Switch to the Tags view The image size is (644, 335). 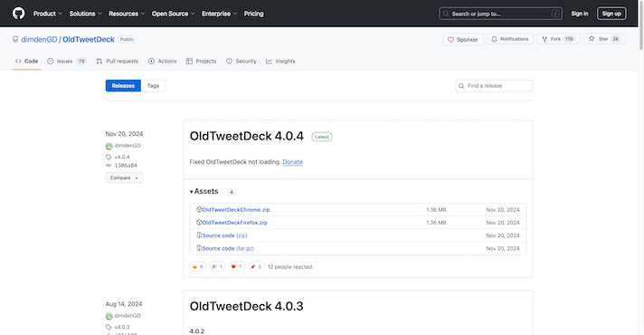[x=153, y=85]
